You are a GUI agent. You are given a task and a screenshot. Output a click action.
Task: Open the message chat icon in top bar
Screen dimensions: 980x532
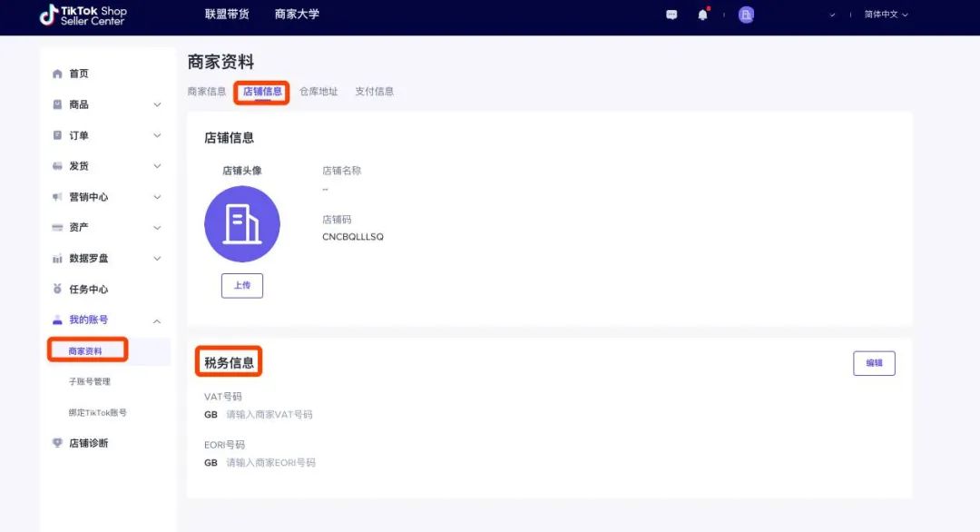pos(671,15)
